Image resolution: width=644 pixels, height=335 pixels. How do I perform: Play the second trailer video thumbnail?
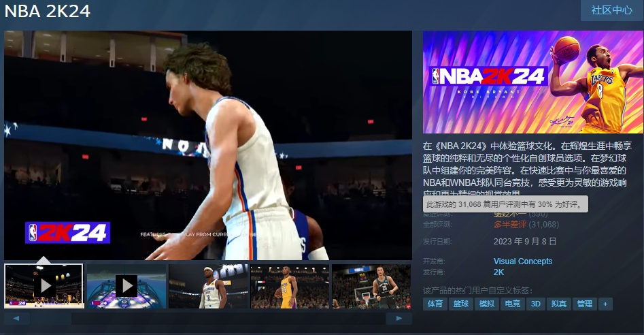tap(126, 286)
